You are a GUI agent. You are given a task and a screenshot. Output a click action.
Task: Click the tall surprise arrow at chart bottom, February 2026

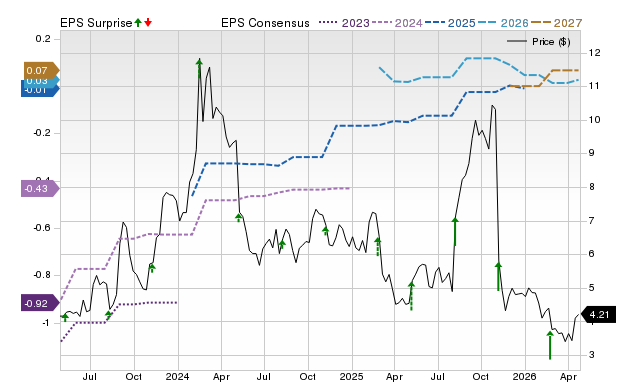point(550,345)
